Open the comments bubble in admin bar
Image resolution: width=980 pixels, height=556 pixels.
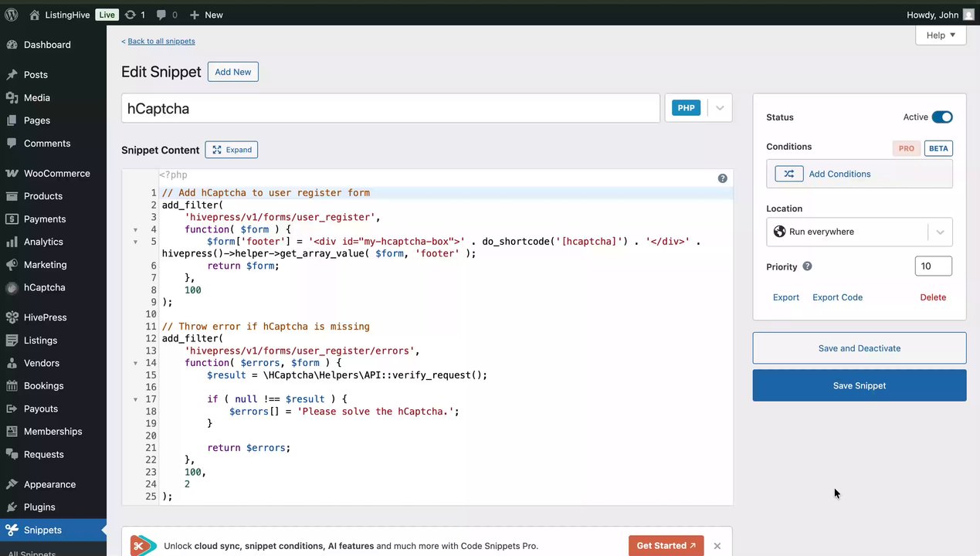pyautogui.click(x=166, y=15)
